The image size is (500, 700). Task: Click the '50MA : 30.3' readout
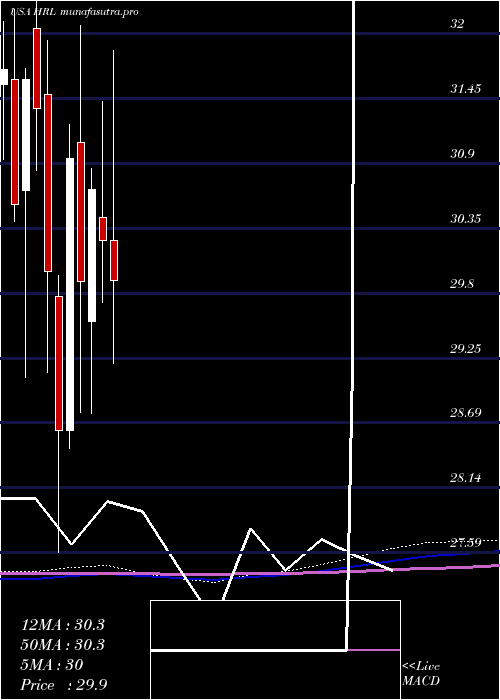tap(62, 645)
